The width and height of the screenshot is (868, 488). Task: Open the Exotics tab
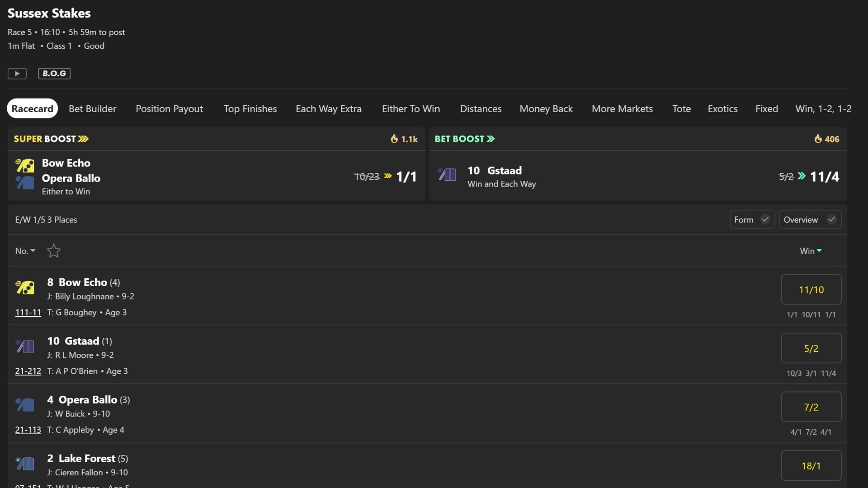722,108
